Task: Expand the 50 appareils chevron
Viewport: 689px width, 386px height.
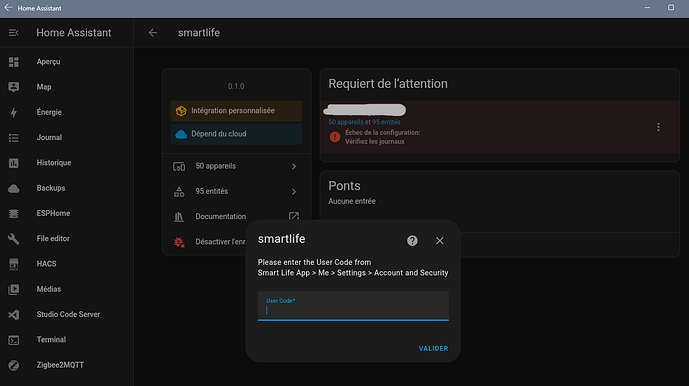Action: coord(294,166)
